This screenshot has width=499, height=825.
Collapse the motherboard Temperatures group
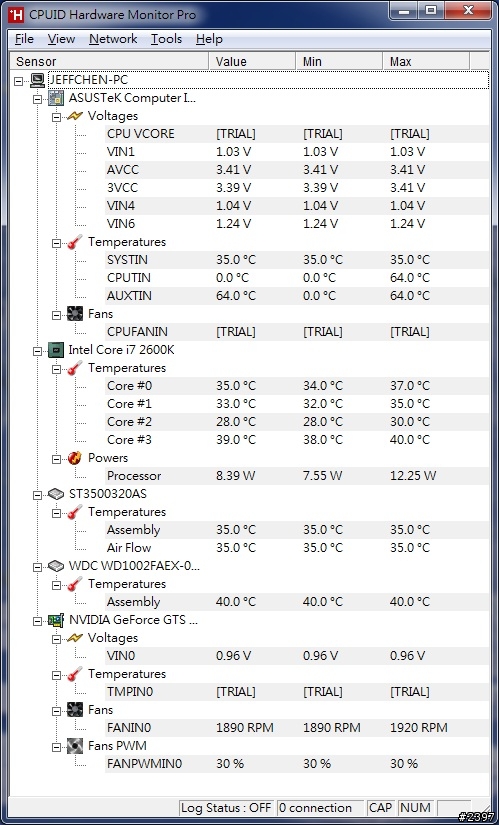click(x=56, y=243)
